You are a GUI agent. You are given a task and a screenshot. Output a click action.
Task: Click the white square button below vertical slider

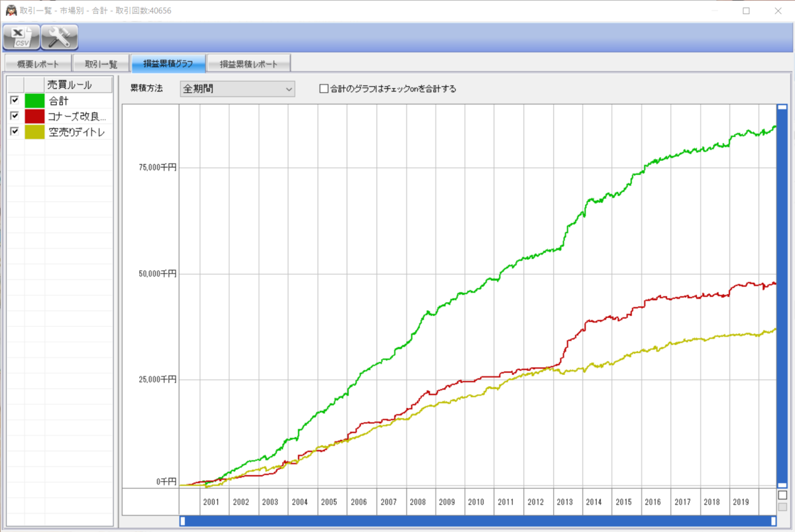(x=782, y=494)
